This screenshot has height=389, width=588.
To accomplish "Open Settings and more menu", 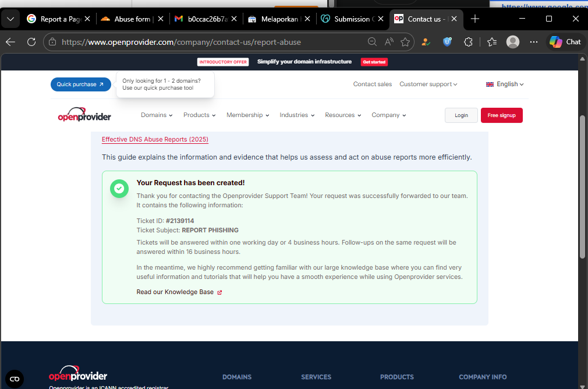I will coord(534,42).
